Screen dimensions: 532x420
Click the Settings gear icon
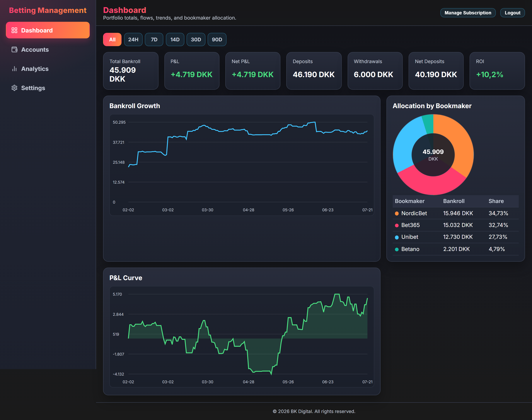pyautogui.click(x=14, y=88)
